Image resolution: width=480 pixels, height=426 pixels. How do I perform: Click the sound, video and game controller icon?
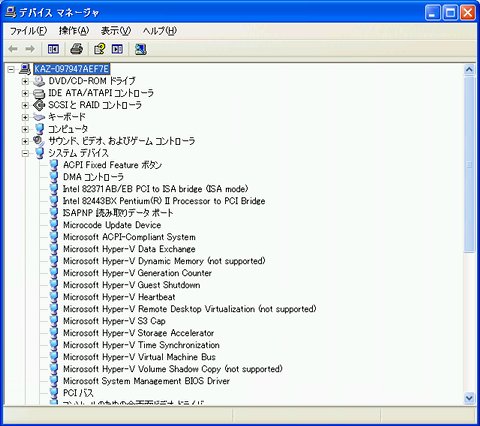pos(39,141)
